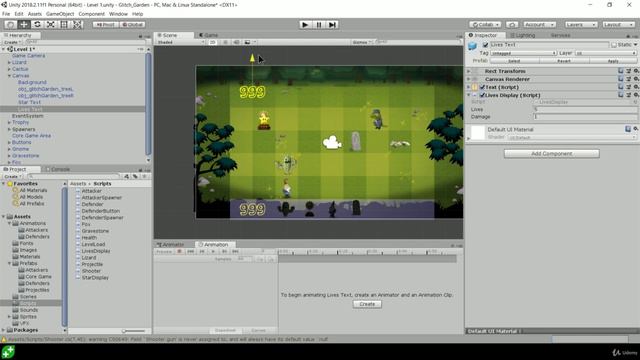Open the Component menu
Screen dimensions: 640x360
91,14
